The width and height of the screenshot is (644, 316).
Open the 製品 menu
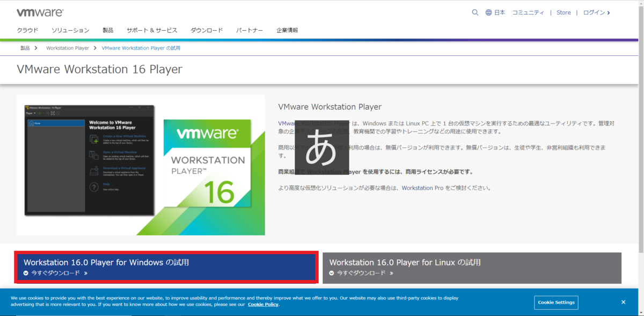click(x=108, y=30)
